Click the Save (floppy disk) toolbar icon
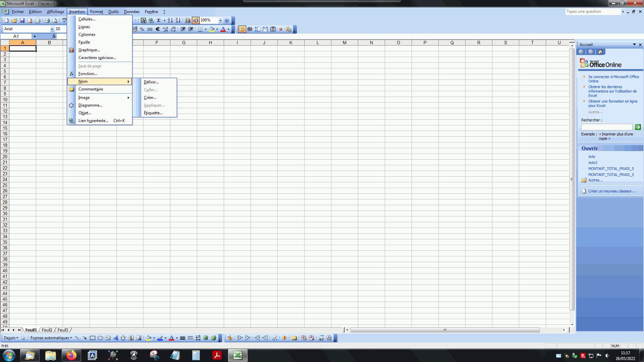 coord(22,20)
